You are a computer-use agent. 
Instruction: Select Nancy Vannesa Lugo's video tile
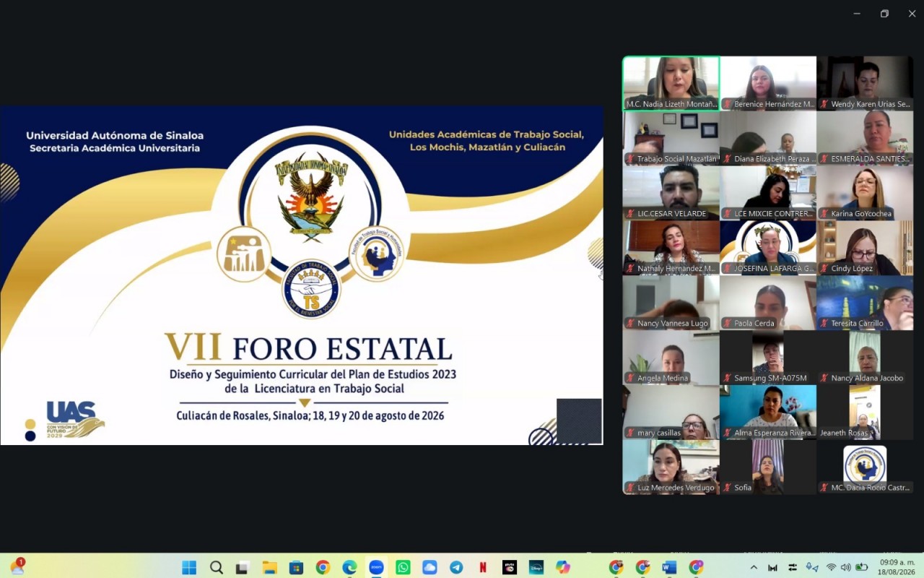(671, 303)
